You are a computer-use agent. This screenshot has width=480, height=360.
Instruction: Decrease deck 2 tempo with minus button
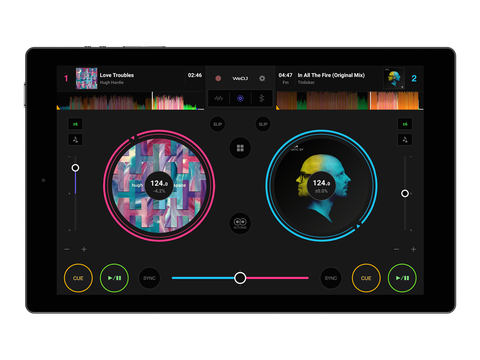click(x=396, y=249)
